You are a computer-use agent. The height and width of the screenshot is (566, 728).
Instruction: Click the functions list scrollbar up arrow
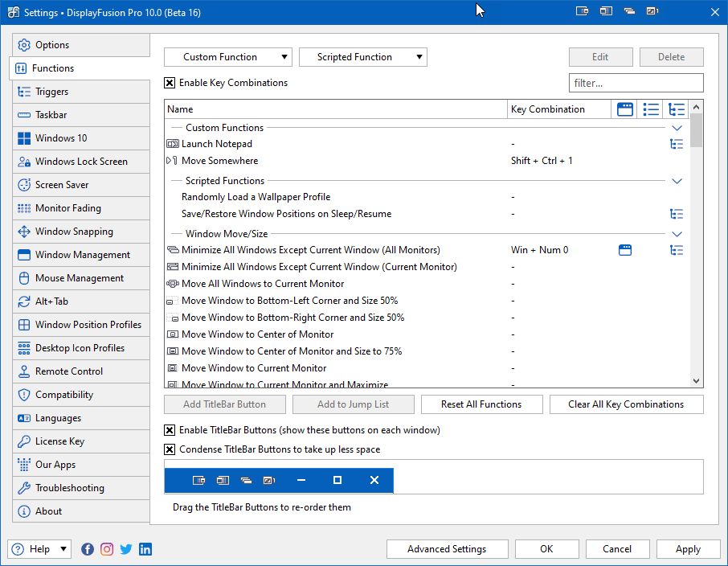point(696,107)
